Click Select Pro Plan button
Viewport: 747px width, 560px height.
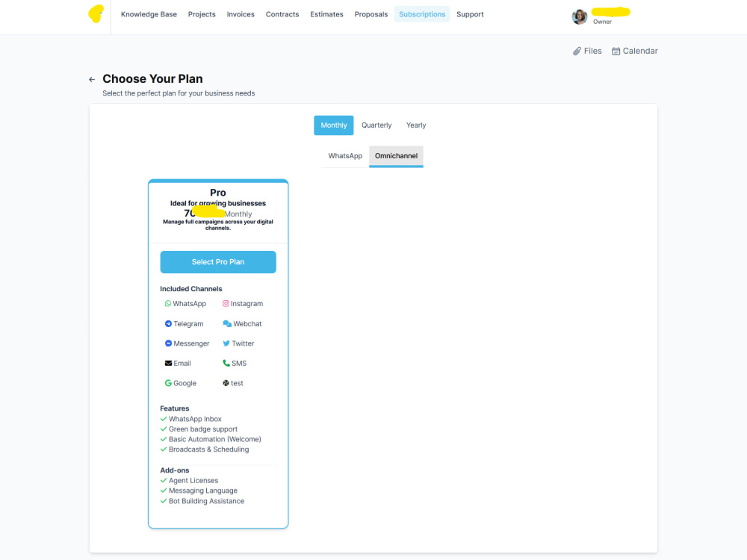point(217,262)
